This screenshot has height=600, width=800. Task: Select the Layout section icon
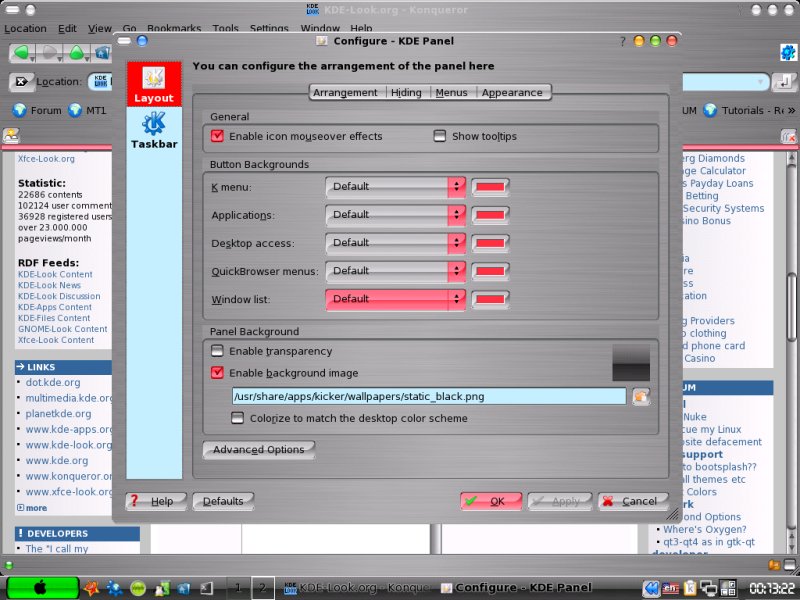tap(154, 84)
